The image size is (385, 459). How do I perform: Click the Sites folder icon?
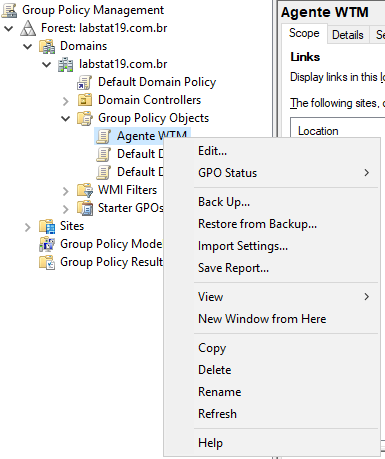[47, 226]
